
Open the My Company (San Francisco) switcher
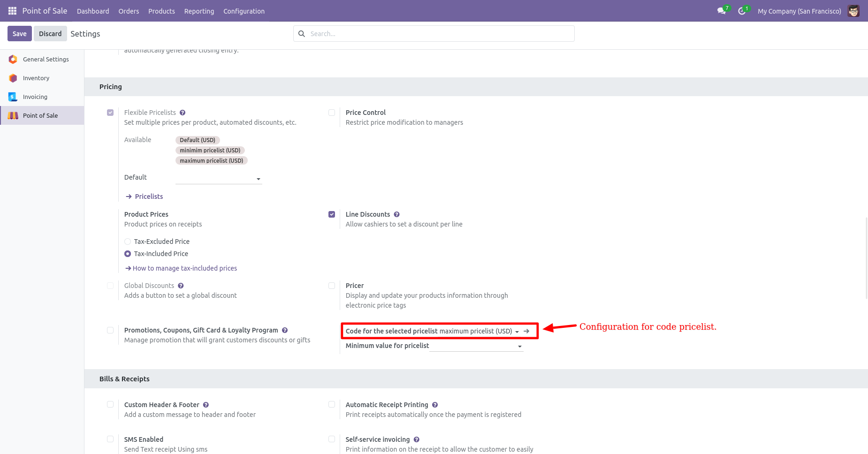pyautogui.click(x=799, y=11)
